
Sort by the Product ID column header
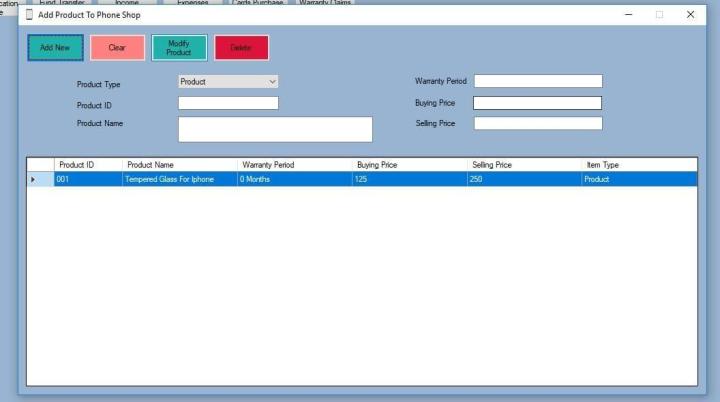88,165
